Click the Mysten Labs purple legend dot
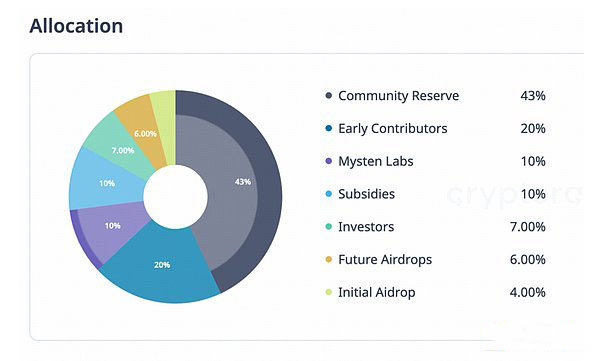Image resolution: width=600 pixels, height=361 pixels. pyautogui.click(x=328, y=161)
